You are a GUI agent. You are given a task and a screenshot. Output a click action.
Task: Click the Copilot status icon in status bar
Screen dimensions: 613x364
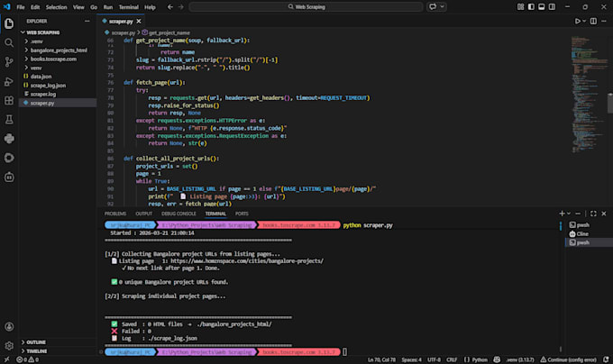(497, 359)
